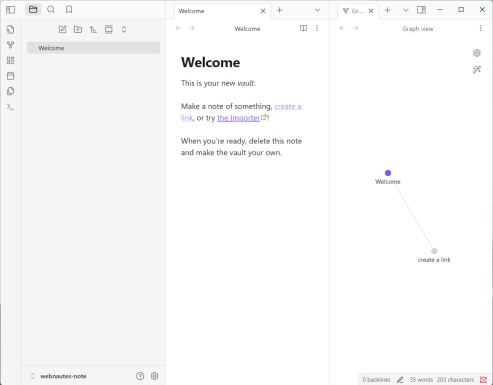Open tab list dropdown in graph pane
This screenshot has height=385, width=493.
406,10
